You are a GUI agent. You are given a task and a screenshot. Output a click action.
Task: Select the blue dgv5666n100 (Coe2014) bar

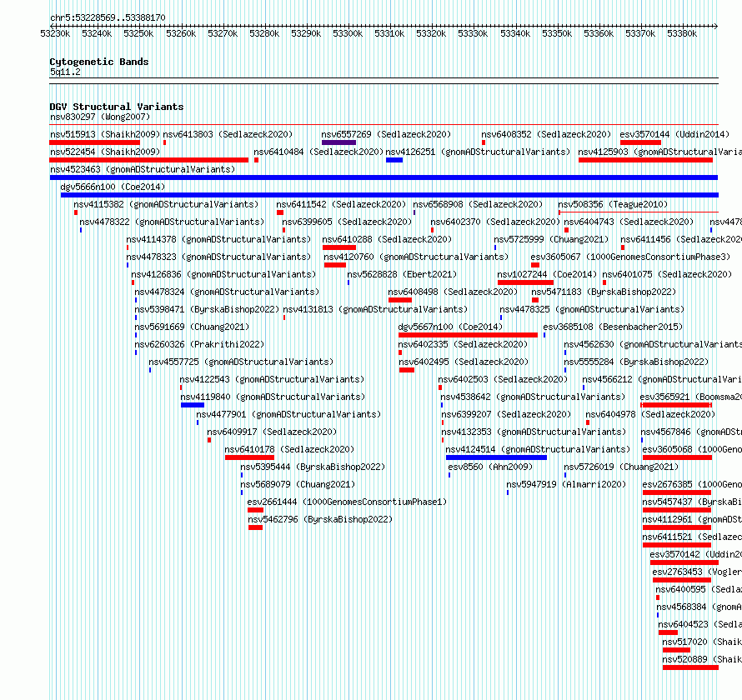(389, 195)
